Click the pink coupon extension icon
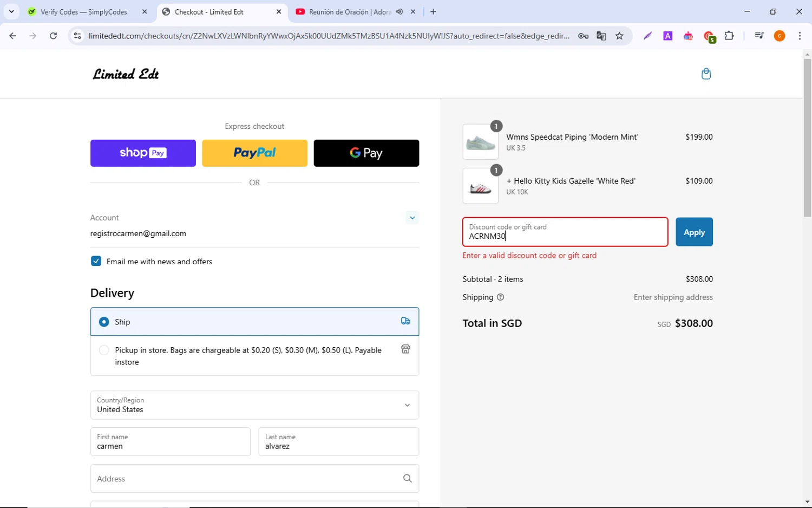The image size is (812, 508). [x=688, y=36]
